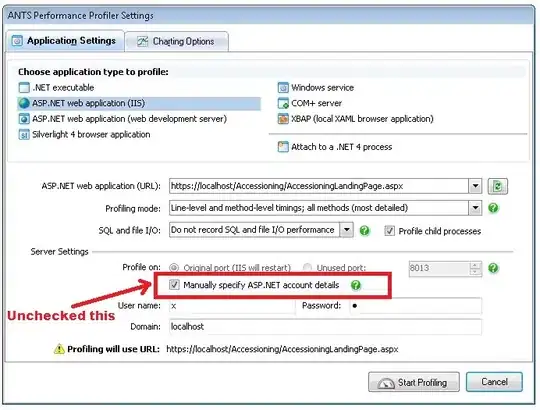Click the Password input field
The width and height of the screenshot is (540, 410).
(415, 306)
